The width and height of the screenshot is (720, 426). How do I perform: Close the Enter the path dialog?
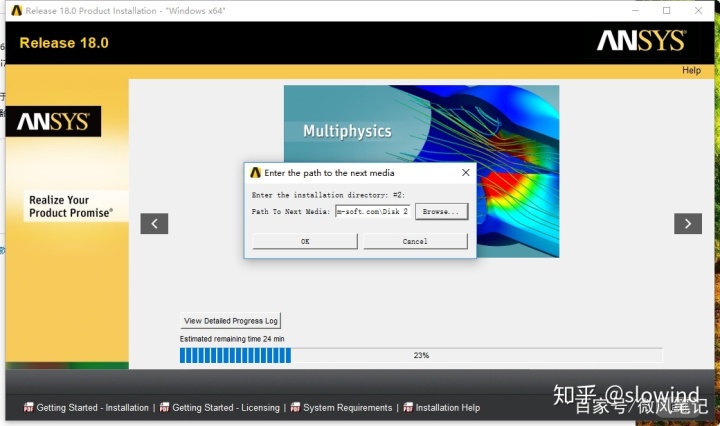(466, 173)
